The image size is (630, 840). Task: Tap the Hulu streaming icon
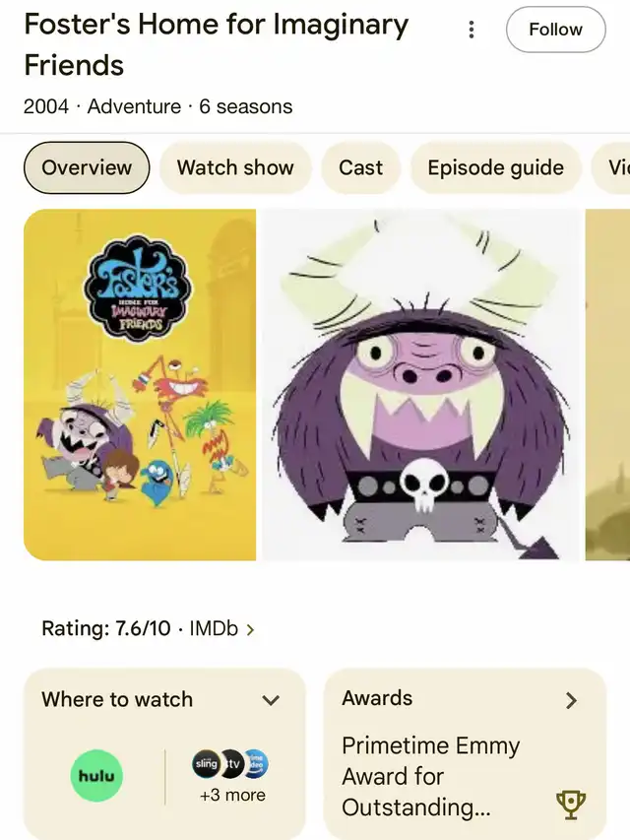(96, 775)
